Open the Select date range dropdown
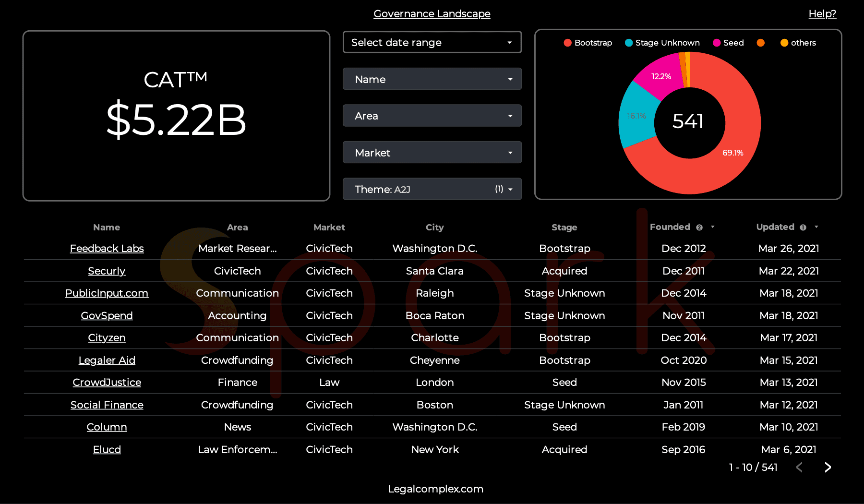Screen dimensions: 864x504 (x=432, y=42)
